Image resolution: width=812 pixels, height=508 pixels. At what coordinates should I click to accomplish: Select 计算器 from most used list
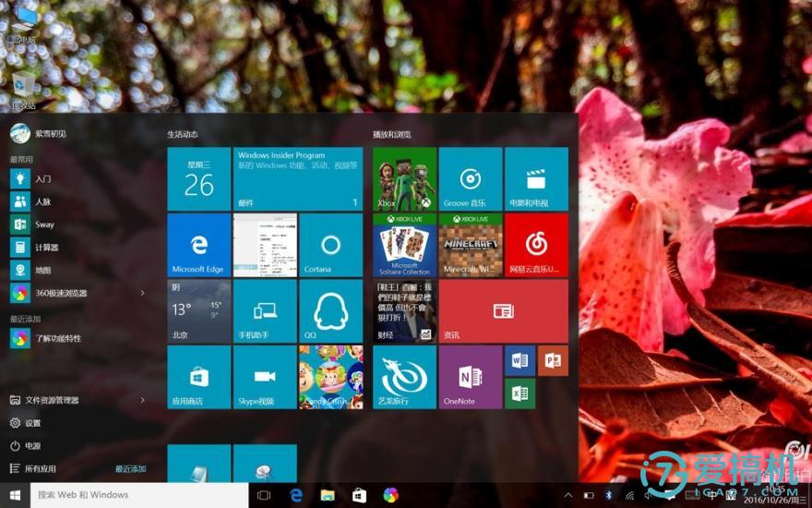46,248
